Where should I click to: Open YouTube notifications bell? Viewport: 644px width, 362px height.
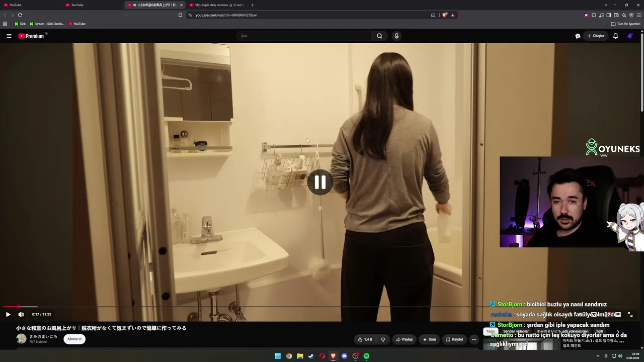point(615,36)
